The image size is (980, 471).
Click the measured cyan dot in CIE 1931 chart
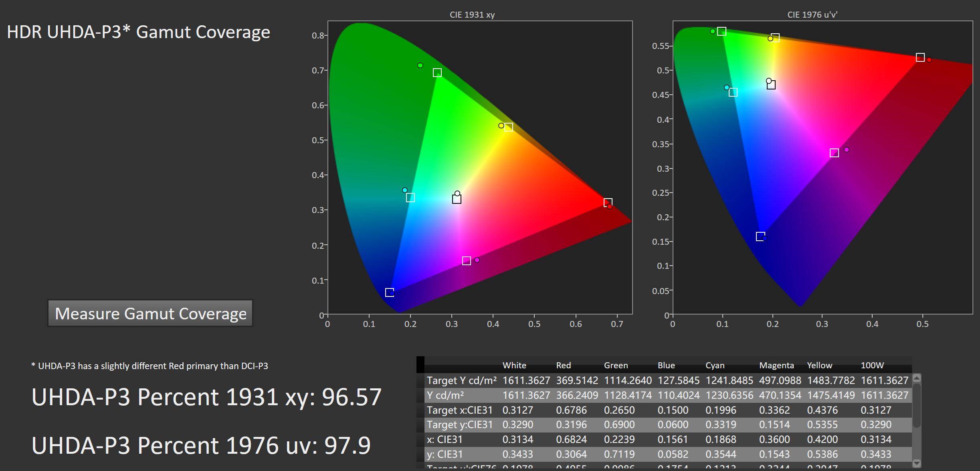click(404, 190)
